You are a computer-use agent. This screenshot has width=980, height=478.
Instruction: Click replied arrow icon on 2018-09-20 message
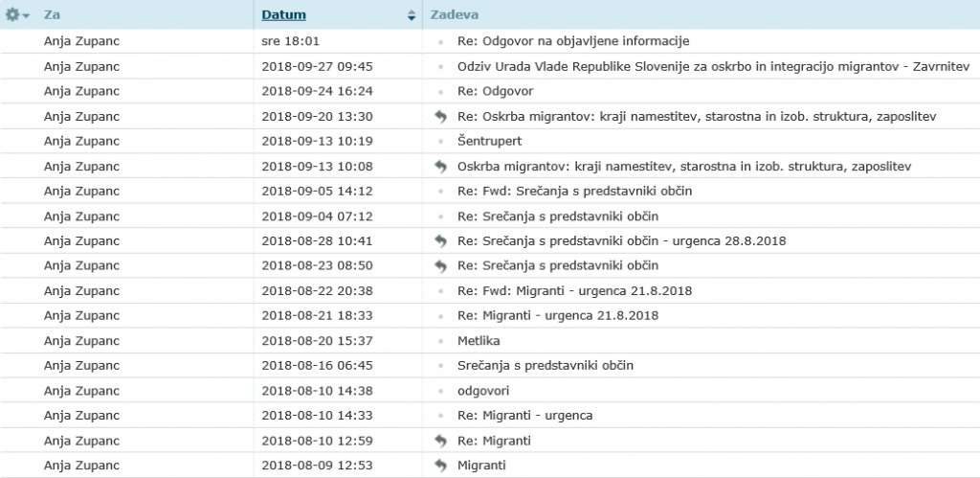point(440,116)
